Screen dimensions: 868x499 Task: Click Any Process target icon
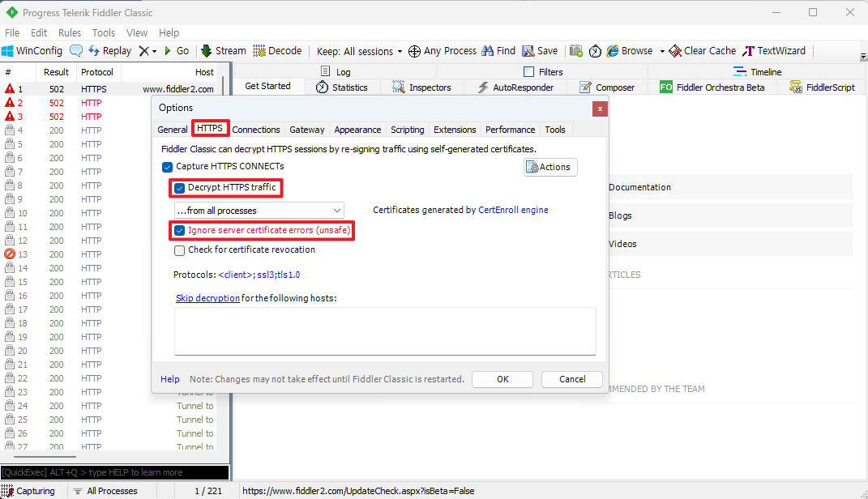(443, 51)
